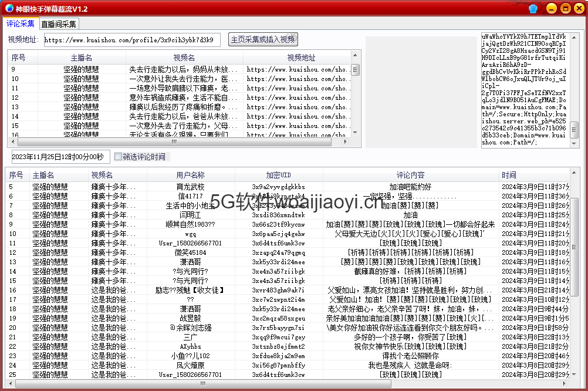Click comments table horizontal scroll left arrow
The height and width of the screenshot is (391, 588).
pyautogui.click(x=10, y=383)
